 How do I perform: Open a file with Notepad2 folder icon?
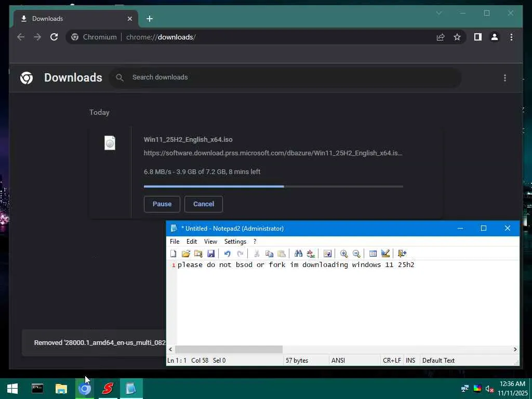pyautogui.click(x=185, y=254)
